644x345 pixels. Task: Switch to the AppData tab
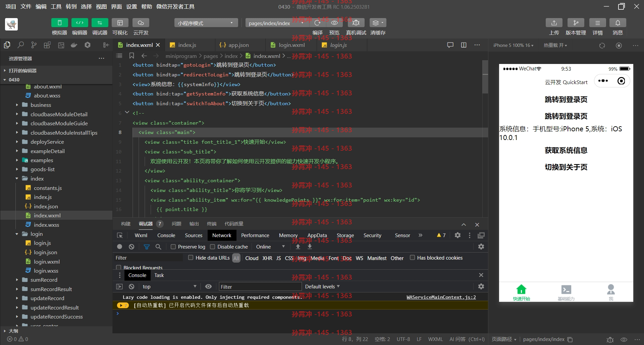pos(317,235)
